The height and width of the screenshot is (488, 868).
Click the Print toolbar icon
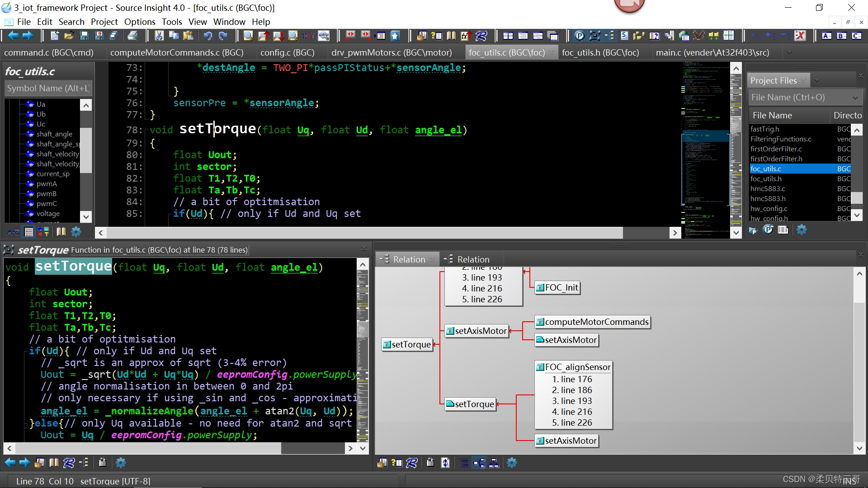[x=132, y=36]
